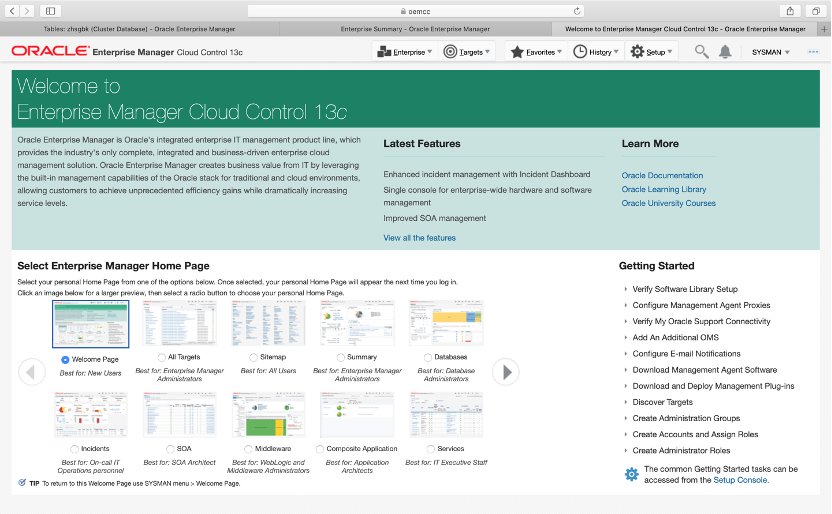
Task: Open the Enterprise menu
Action: 404,52
